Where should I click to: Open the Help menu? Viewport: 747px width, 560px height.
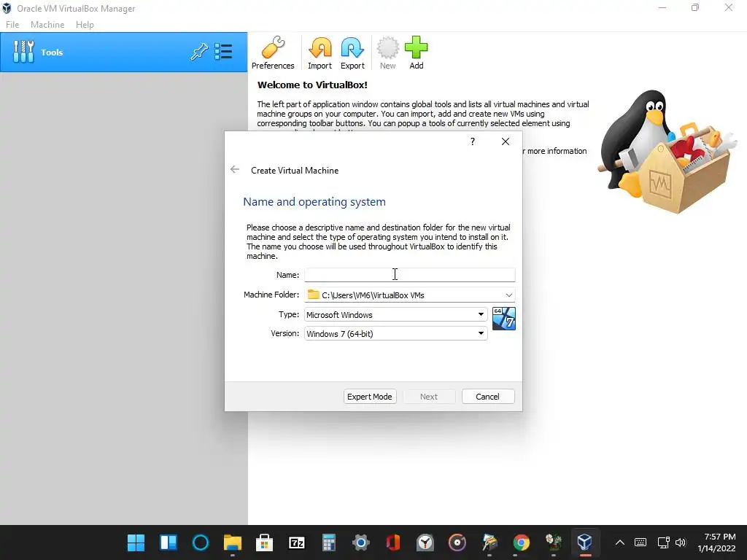[85, 25]
